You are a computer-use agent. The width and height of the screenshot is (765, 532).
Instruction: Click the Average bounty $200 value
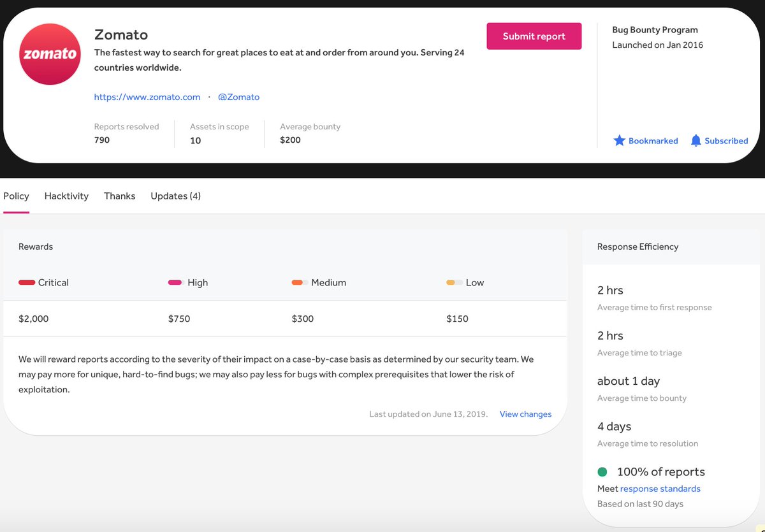(290, 140)
